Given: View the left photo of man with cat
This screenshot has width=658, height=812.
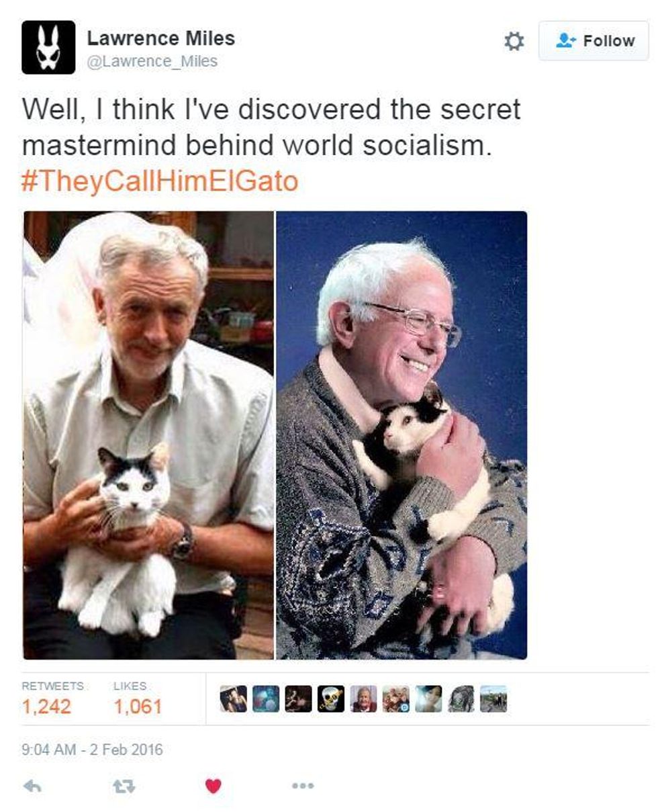Looking at the screenshot, I should coord(148,435).
